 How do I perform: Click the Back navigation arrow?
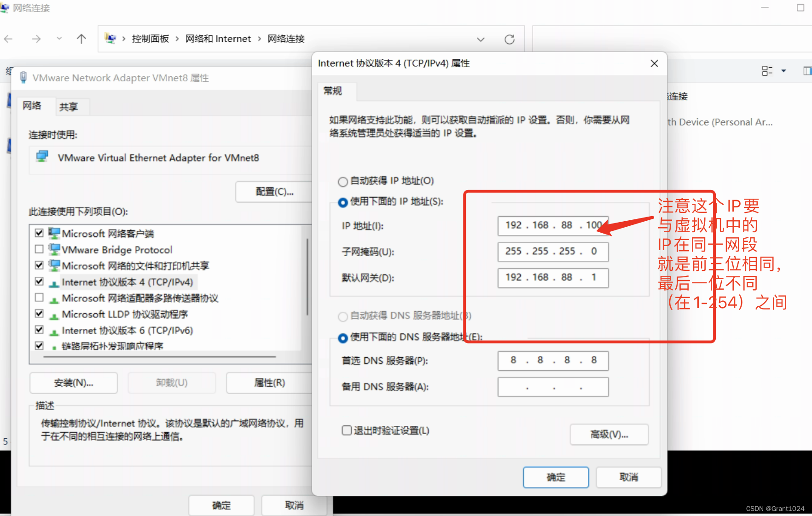tap(8, 39)
